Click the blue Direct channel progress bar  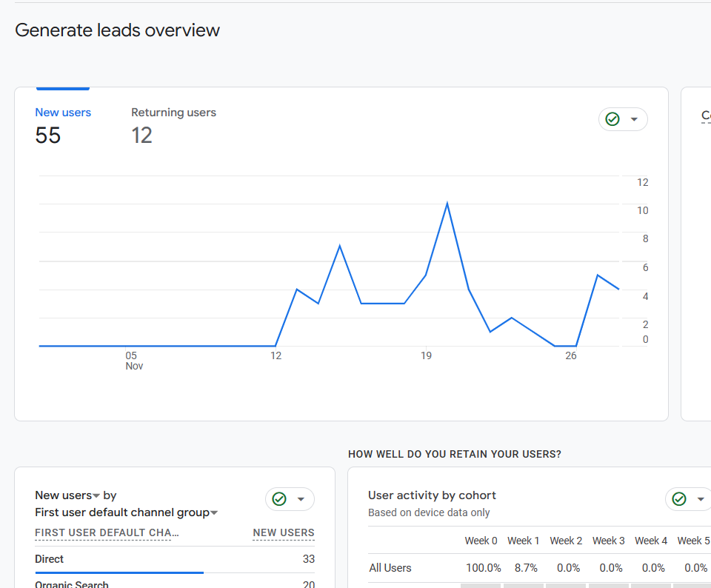coord(119,573)
